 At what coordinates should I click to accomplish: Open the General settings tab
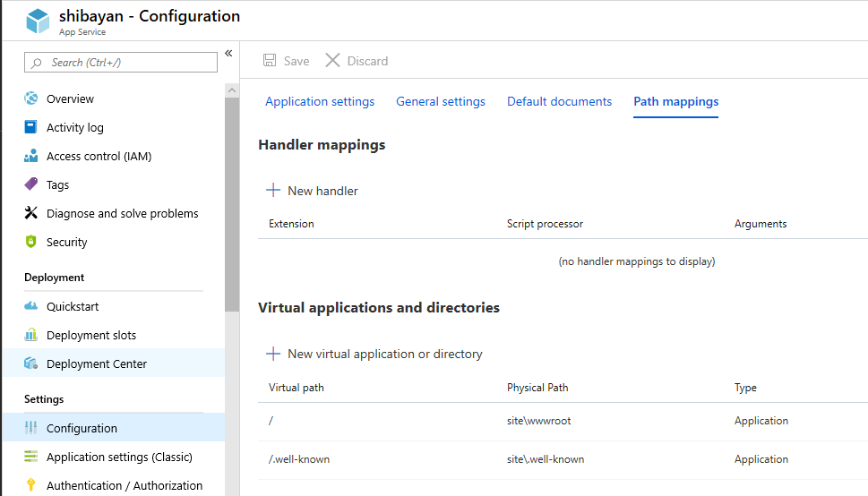(x=441, y=101)
